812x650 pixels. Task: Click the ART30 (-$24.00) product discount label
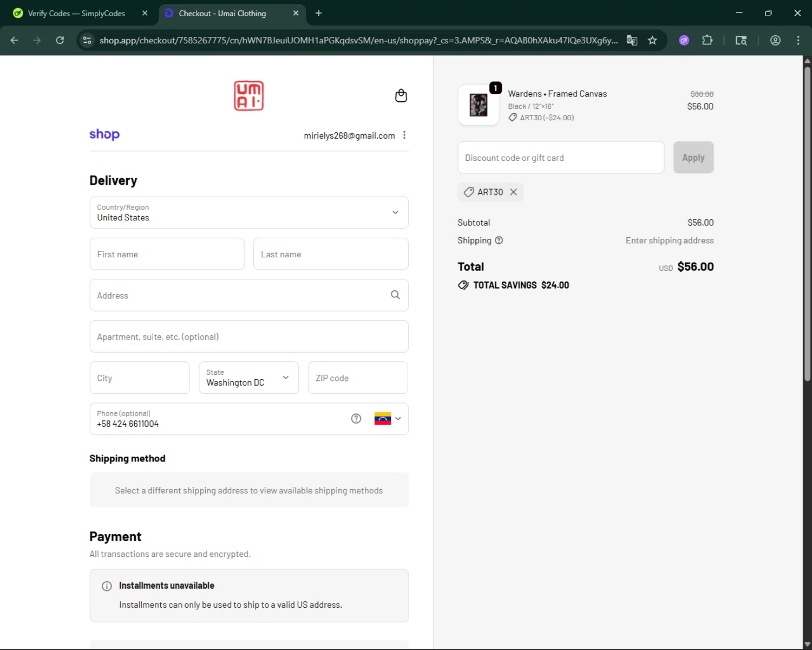point(547,118)
